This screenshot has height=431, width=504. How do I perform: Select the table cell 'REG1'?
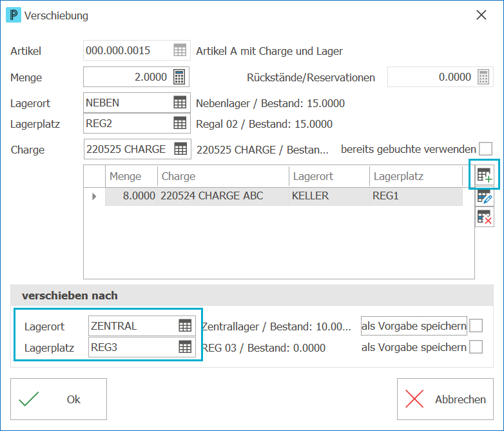click(416, 196)
